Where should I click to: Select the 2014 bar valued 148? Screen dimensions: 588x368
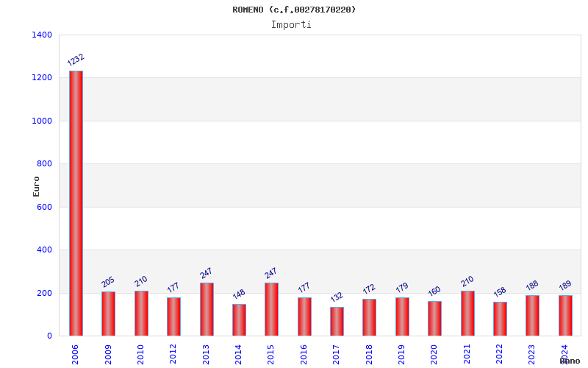point(240,320)
